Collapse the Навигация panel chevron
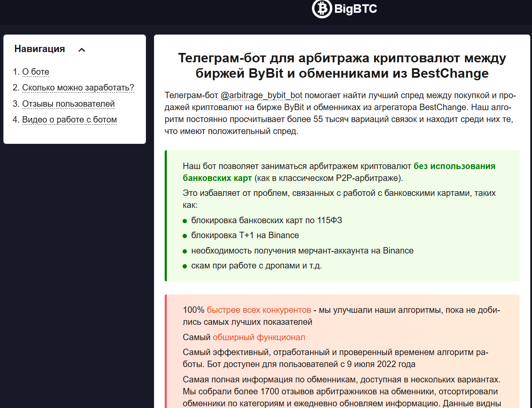 81,49
